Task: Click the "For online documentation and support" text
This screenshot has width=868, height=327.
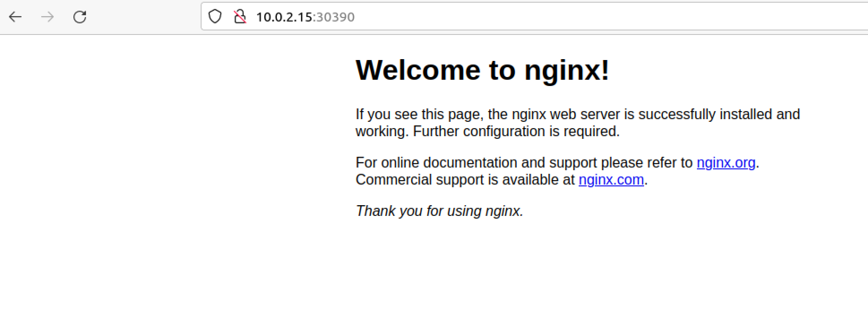Action: (477, 162)
